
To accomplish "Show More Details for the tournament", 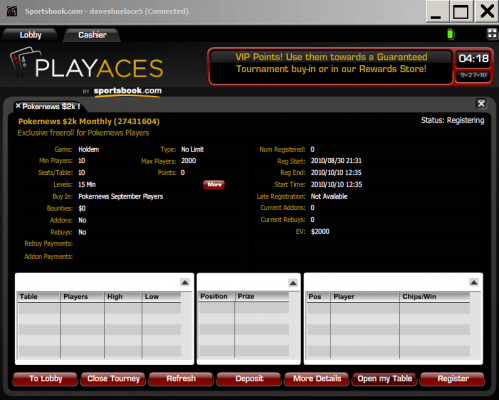I will coord(317,379).
